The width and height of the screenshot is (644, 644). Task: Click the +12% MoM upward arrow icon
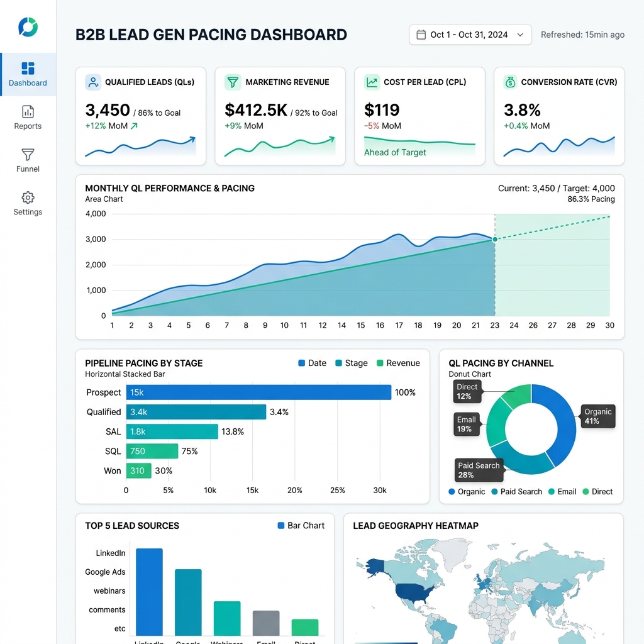[x=134, y=126]
